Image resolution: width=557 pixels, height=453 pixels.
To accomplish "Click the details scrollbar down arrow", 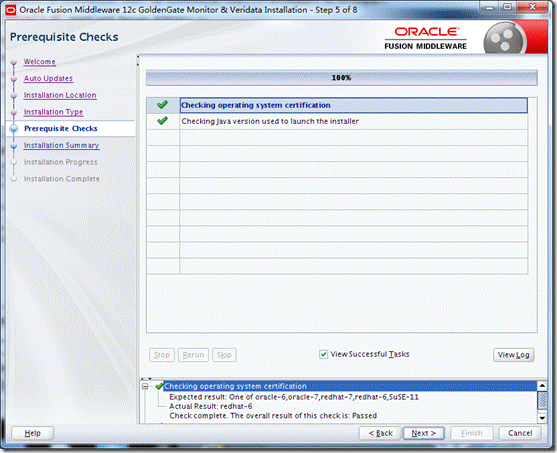I will (542, 418).
